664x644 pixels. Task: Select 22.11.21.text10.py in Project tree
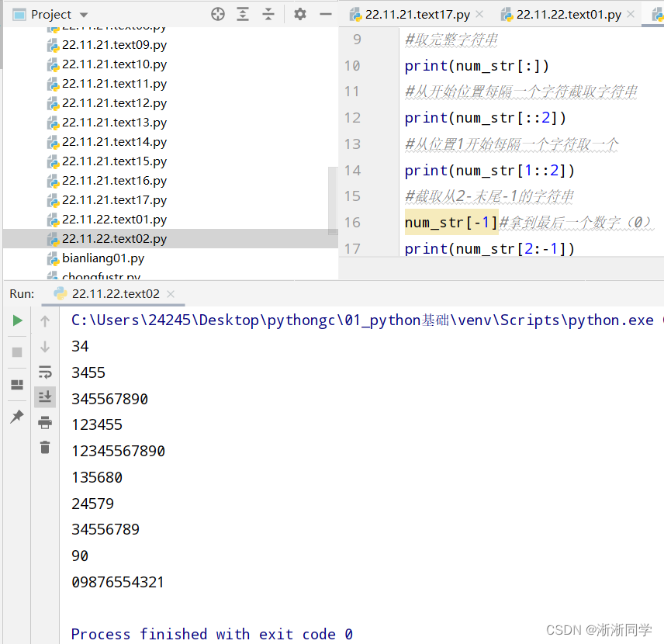pos(114,64)
